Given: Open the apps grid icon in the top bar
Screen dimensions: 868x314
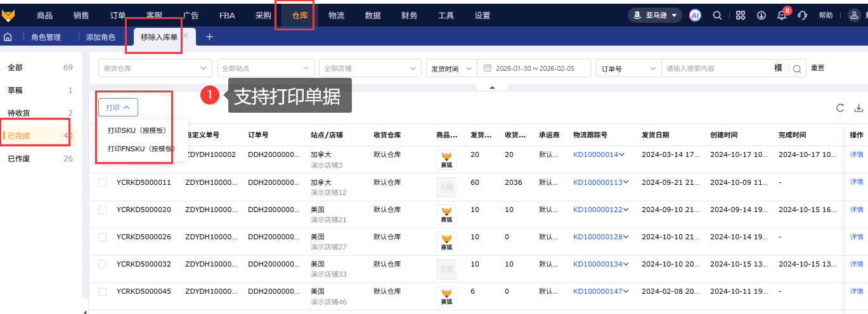Looking at the screenshot, I should click(740, 15).
